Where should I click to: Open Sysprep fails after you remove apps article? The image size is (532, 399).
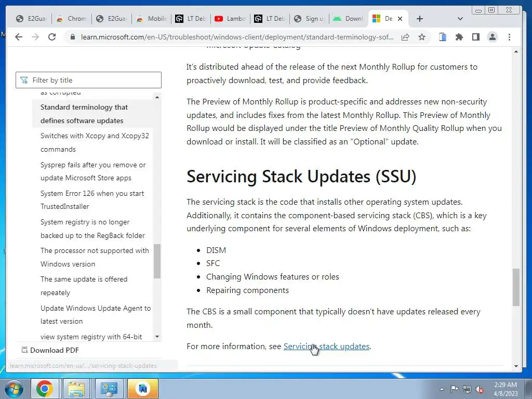(93, 171)
